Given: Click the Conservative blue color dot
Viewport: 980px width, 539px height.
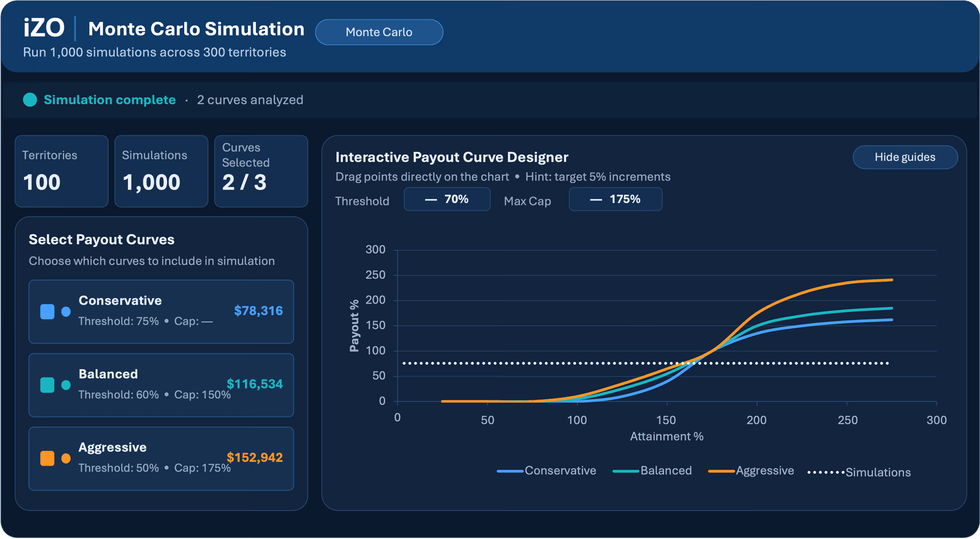Looking at the screenshot, I should pyautogui.click(x=66, y=311).
